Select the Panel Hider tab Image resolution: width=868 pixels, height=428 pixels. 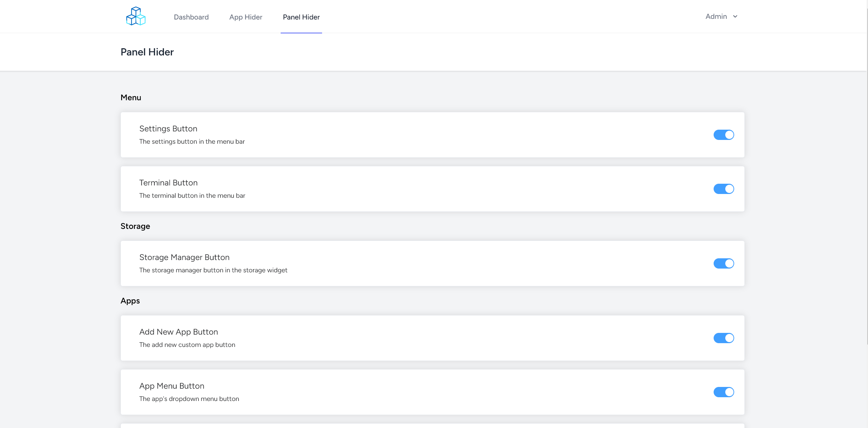coord(301,17)
